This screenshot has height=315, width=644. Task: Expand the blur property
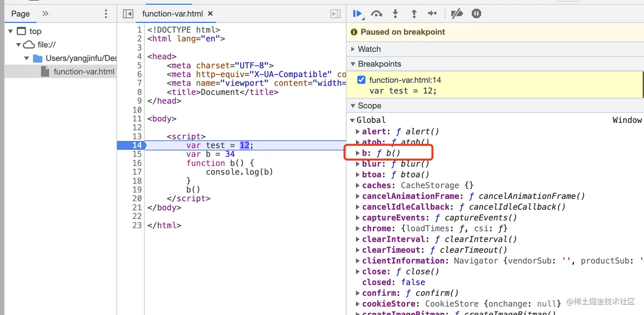[358, 164]
